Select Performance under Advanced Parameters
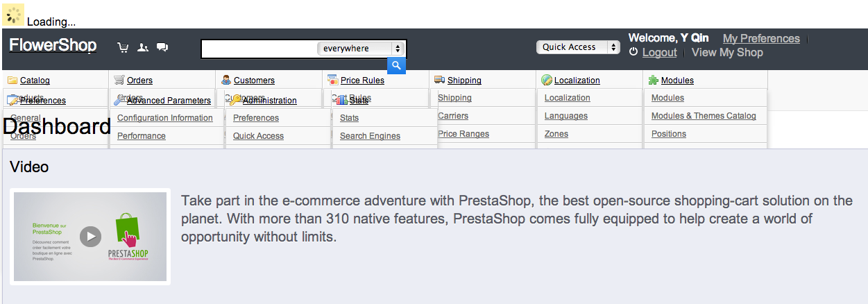This screenshot has width=868, height=304. (142, 136)
